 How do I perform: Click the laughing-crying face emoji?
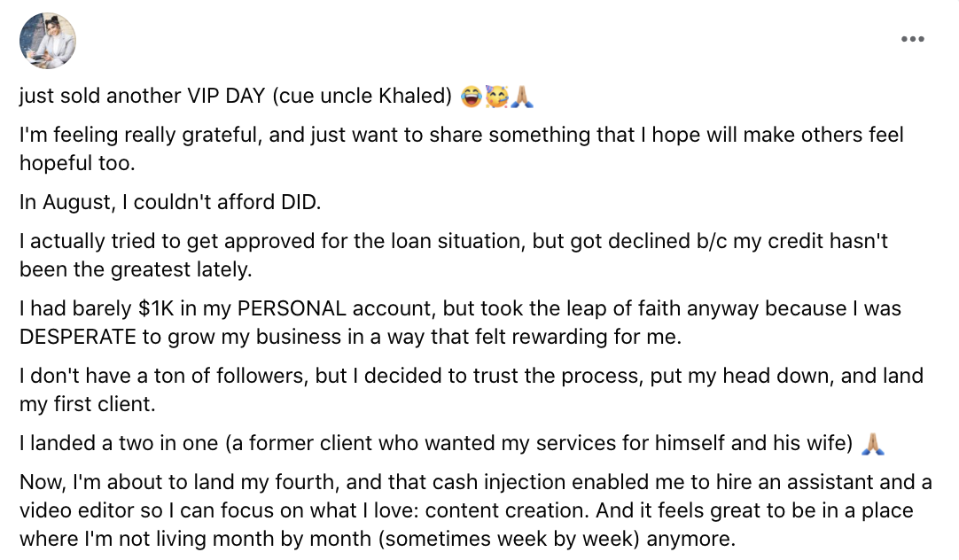click(471, 96)
